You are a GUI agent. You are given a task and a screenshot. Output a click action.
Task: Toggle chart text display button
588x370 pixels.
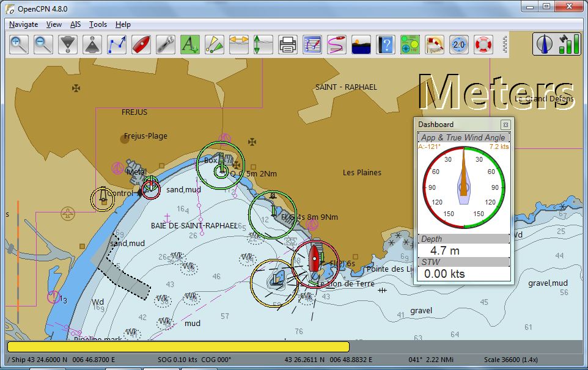coord(190,45)
